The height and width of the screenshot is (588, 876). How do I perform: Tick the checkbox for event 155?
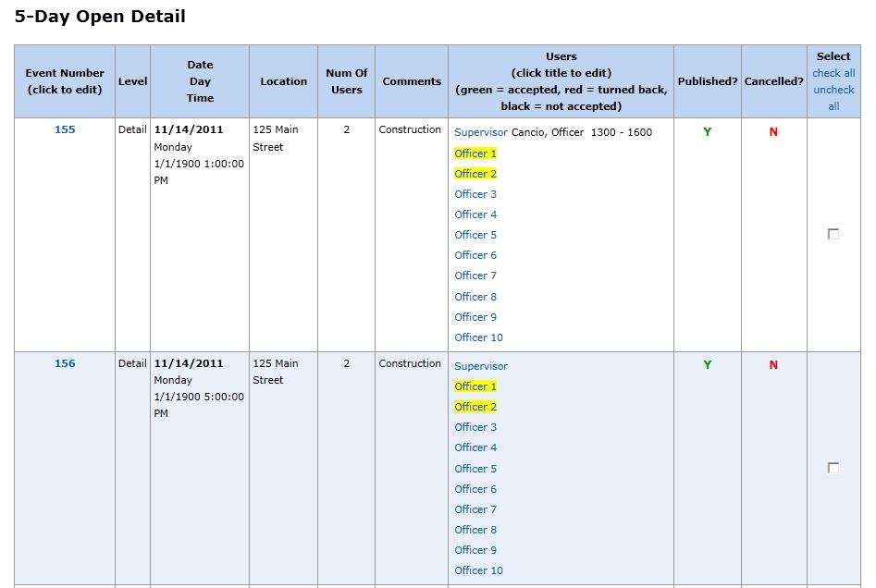pyautogui.click(x=833, y=234)
